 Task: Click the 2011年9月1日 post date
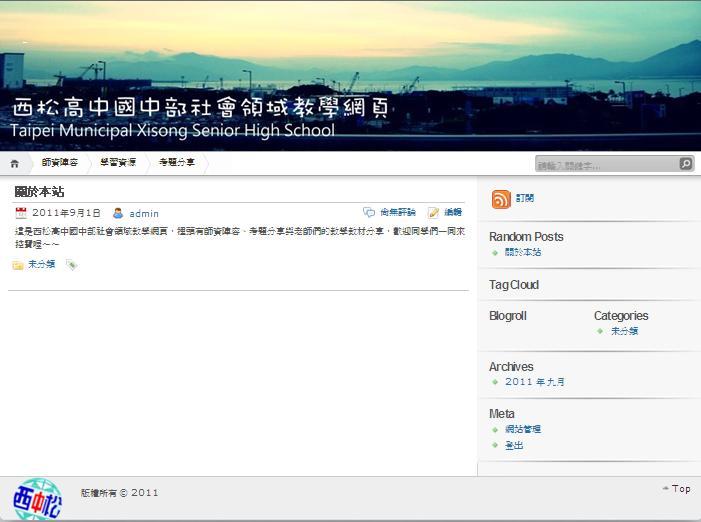pyautogui.click(x=66, y=213)
